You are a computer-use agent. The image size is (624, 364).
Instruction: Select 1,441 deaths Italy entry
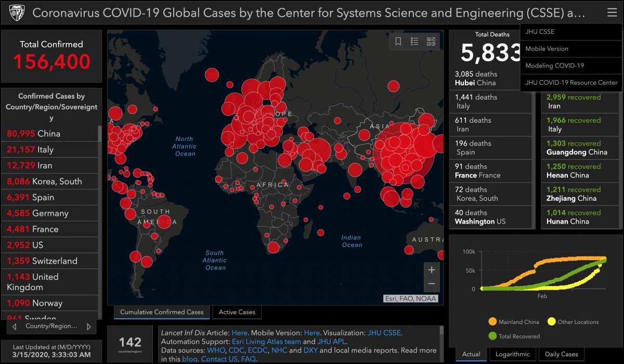click(x=490, y=101)
